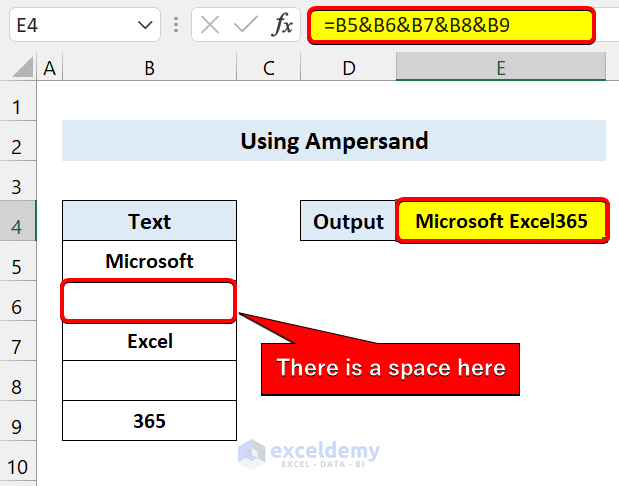Screen dimensions: 619x486
Task: Select row 9 header
Action: pyautogui.click(x=18, y=421)
